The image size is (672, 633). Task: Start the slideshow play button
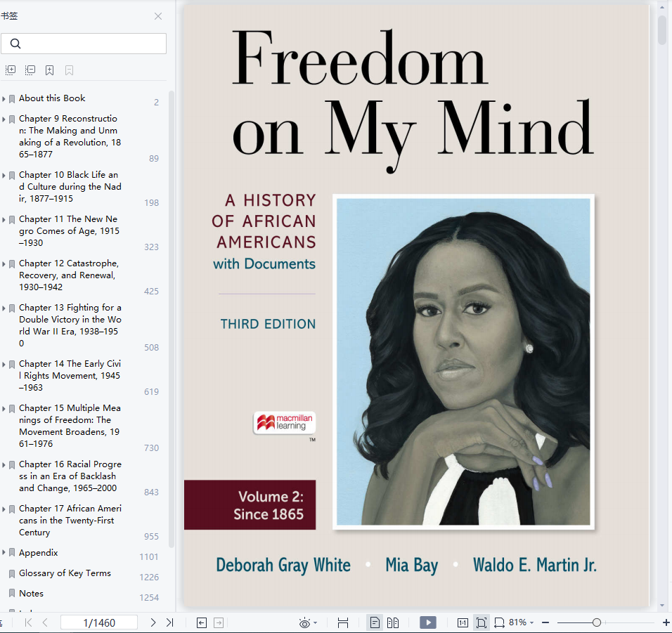pos(427,622)
